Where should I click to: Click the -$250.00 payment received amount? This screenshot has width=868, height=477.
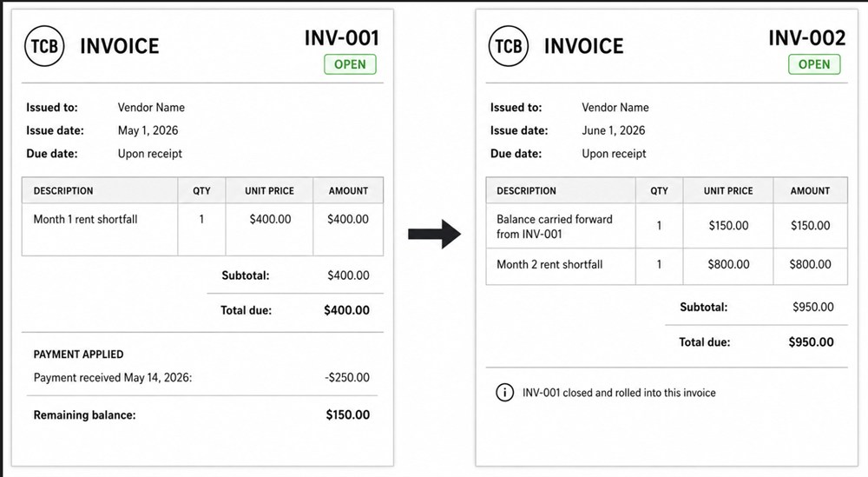pos(347,377)
